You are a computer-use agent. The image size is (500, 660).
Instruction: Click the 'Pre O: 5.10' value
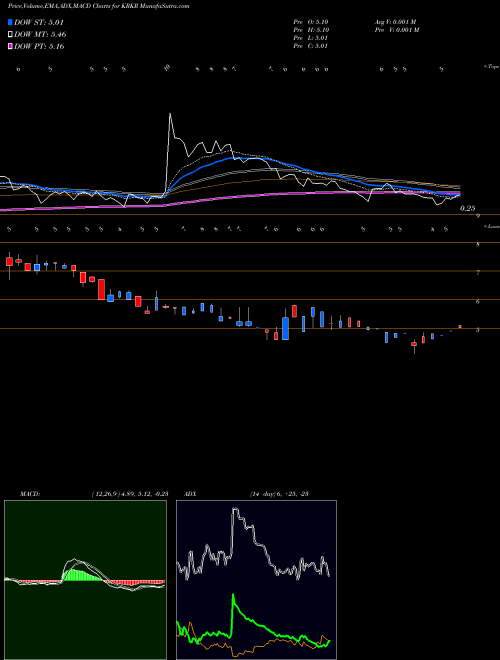pos(311,22)
